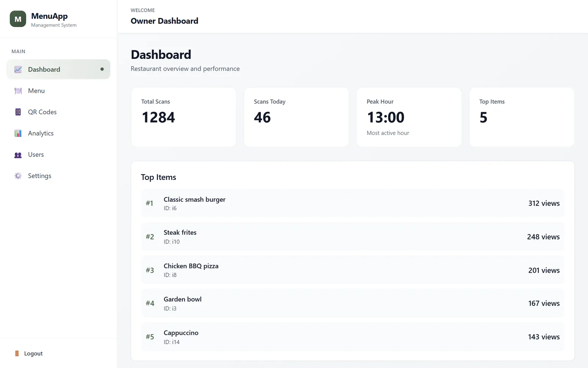
Task: Click the #1 rank badge
Action: (149, 203)
